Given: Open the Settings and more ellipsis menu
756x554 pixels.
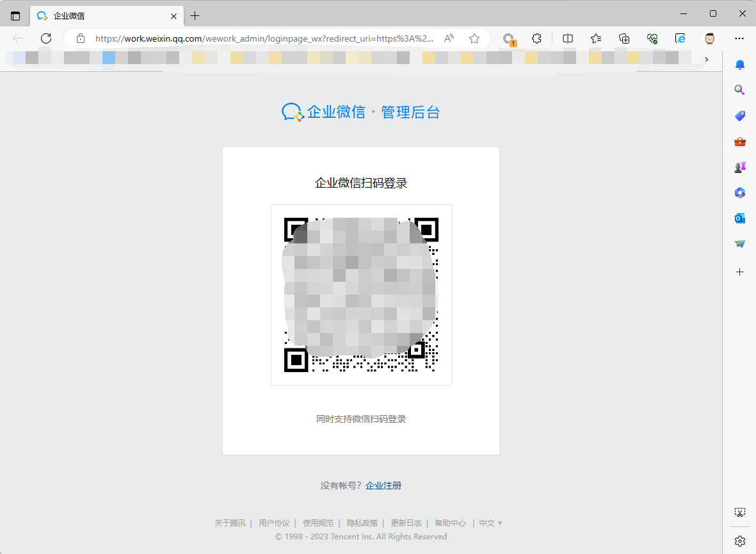Looking at the screenshot, I should point(739,38).
